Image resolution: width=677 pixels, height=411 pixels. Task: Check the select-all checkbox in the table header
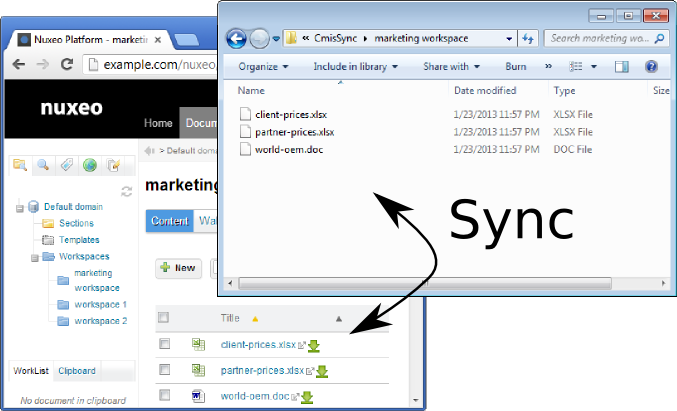click(x=165, y=318)
